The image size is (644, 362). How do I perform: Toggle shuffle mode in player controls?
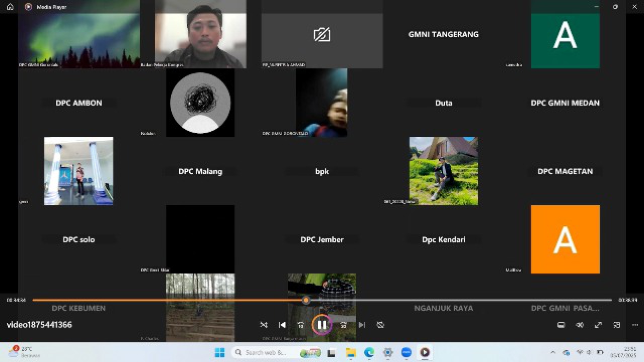(264, 325)
